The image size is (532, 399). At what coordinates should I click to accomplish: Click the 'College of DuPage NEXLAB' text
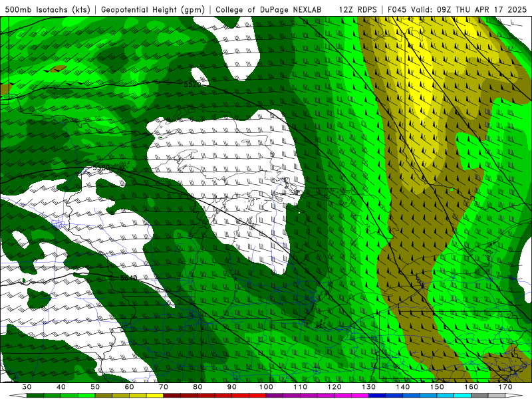click(x=268, y=9)
